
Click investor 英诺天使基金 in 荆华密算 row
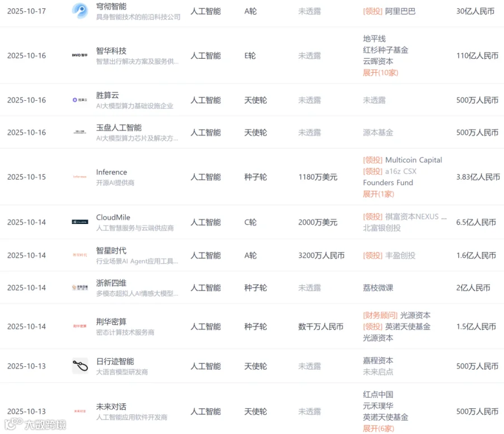[x=408, y=326]
